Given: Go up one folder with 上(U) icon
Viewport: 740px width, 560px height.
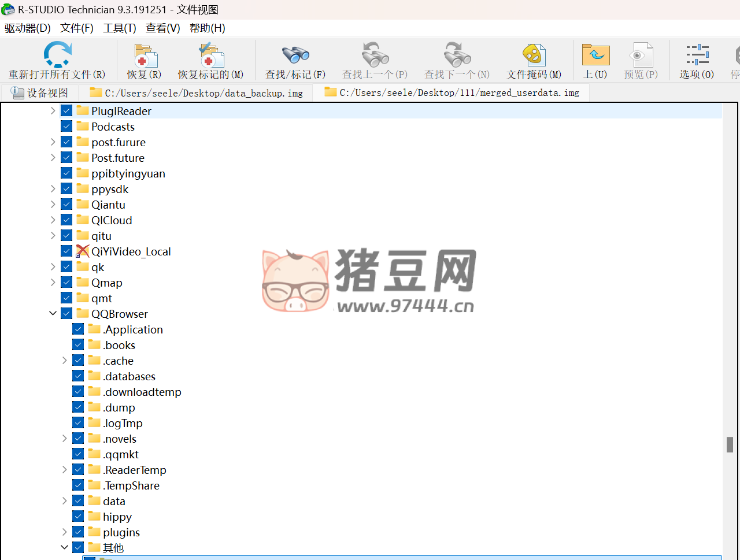Looking at the screenshot, I should pyautogui.click(x=595, y=56).
